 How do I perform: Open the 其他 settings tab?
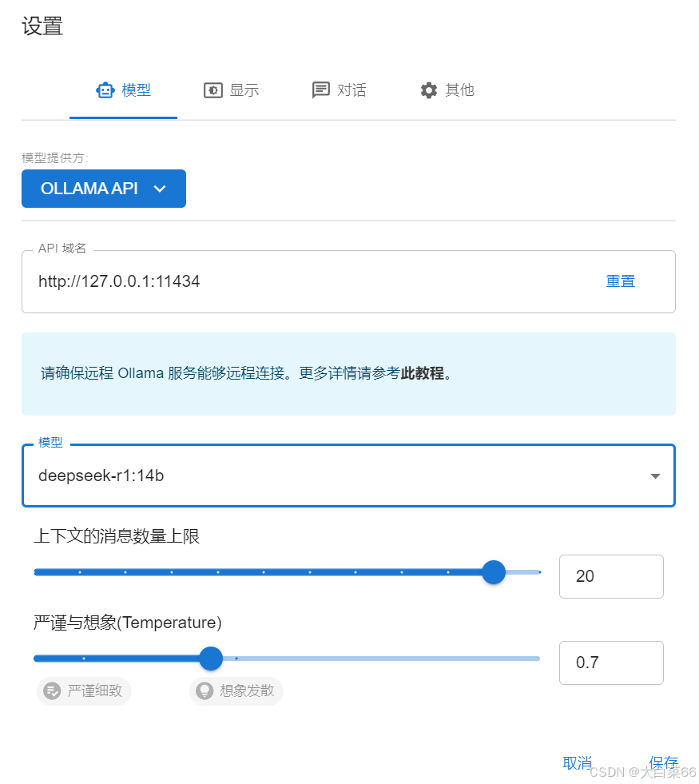click(x=447, y=90)
